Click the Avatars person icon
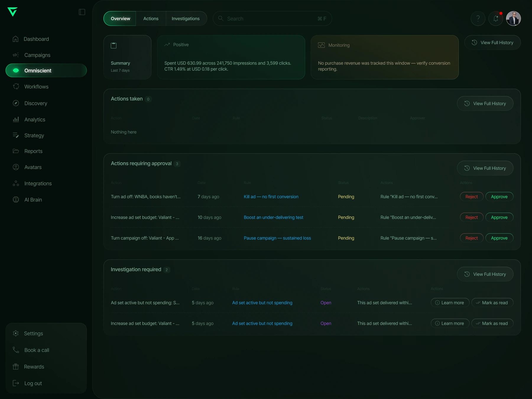This screenshot has width=532, height=399. point(16,167)
